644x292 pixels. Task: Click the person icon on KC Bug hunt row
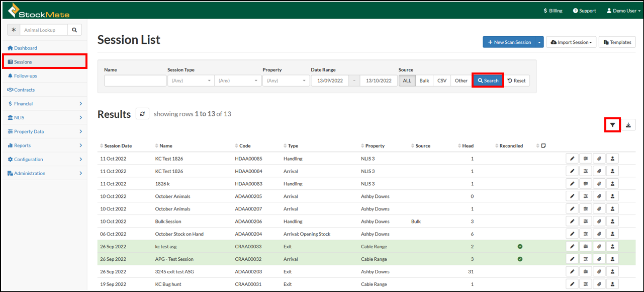click(x=612, y=283)
